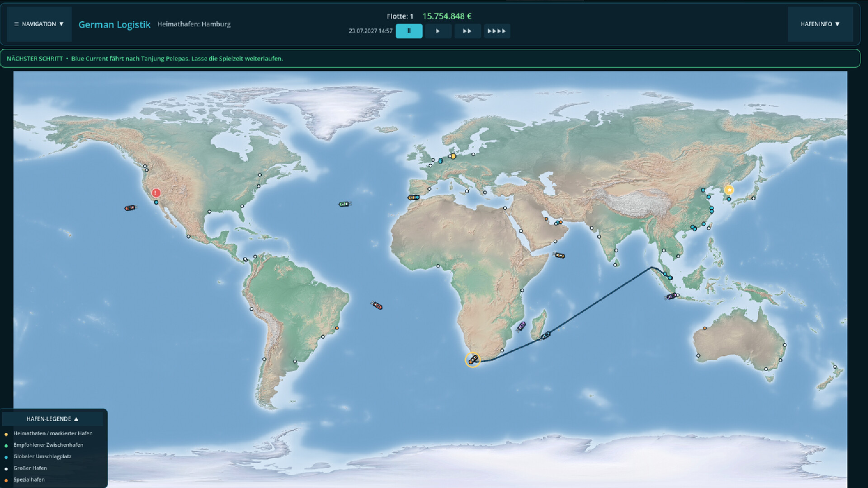
Task: Click the orange special port on Brazil's coast
Action: coord(337,328)
